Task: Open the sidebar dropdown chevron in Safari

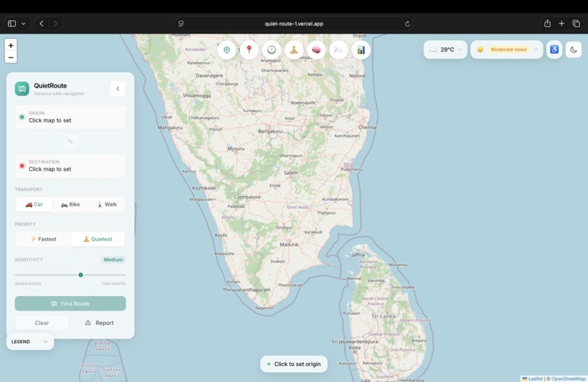Action: pos(23,23)
